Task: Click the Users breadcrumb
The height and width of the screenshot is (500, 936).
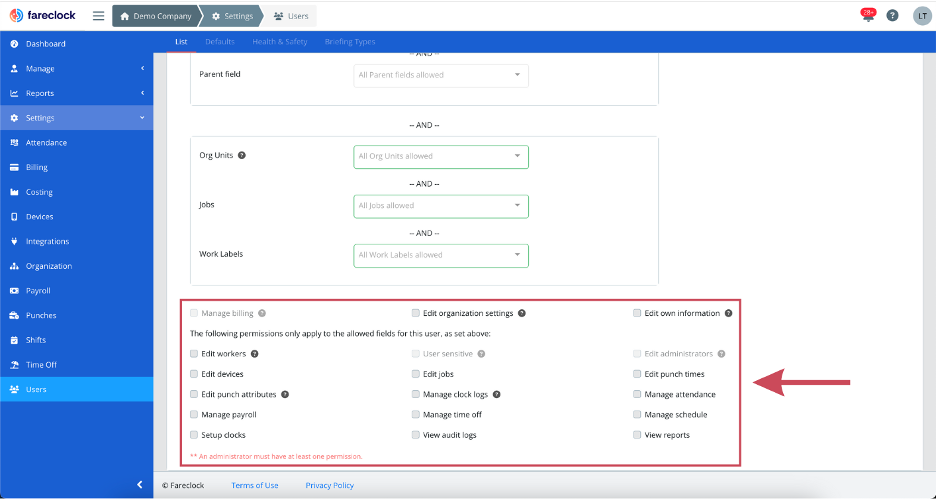Action: coord(291,16)
